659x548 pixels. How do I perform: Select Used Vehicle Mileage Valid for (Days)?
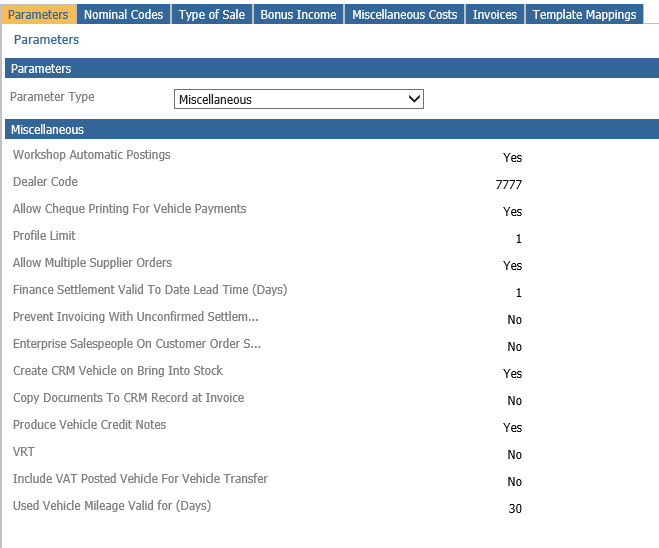pos(112,506)
